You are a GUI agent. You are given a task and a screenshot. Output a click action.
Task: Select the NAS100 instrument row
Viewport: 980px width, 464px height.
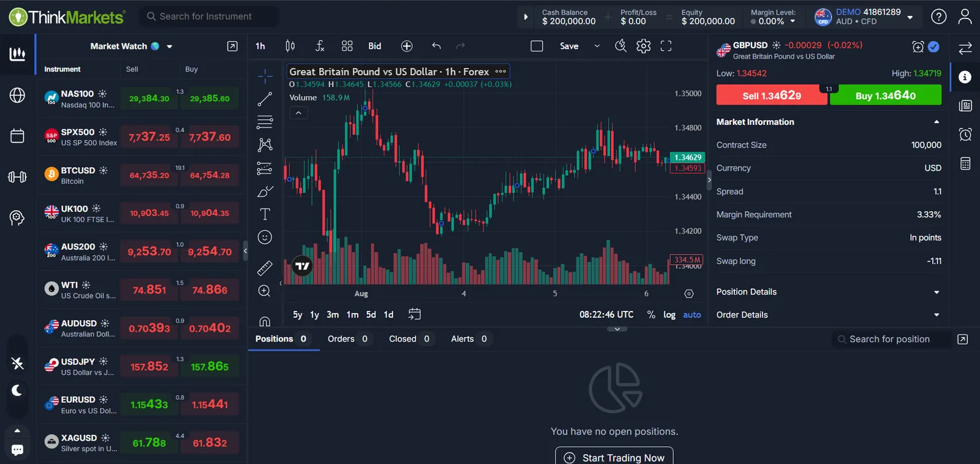[141, 99]
